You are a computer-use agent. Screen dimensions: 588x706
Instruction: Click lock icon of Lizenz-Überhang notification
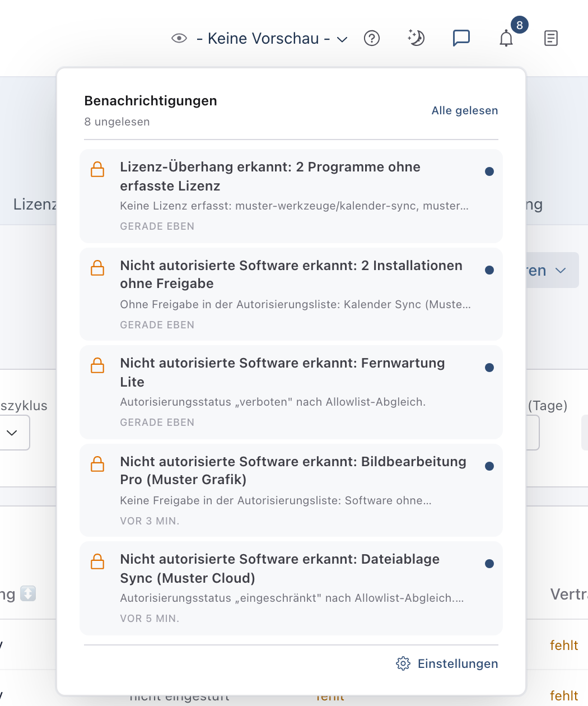[x=97, y=169]
